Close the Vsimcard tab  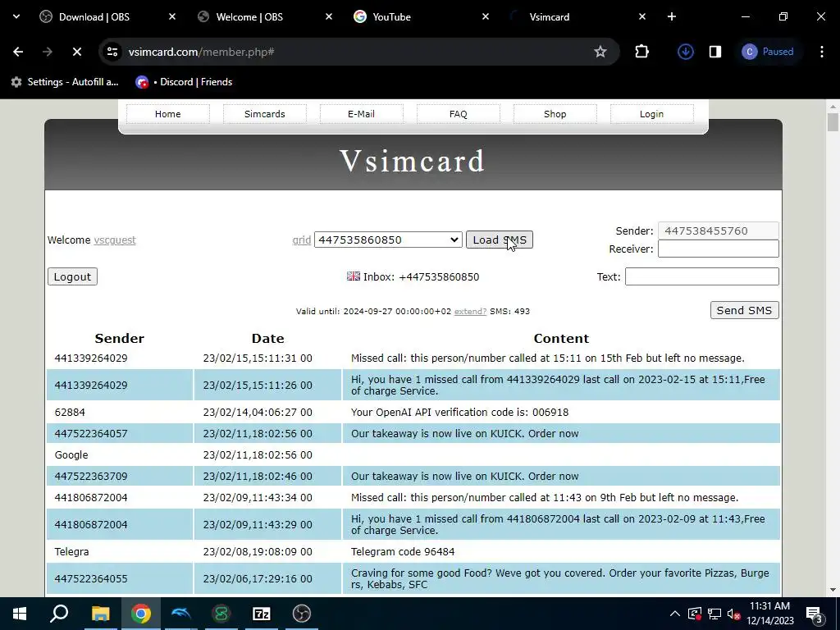(642, 16)
